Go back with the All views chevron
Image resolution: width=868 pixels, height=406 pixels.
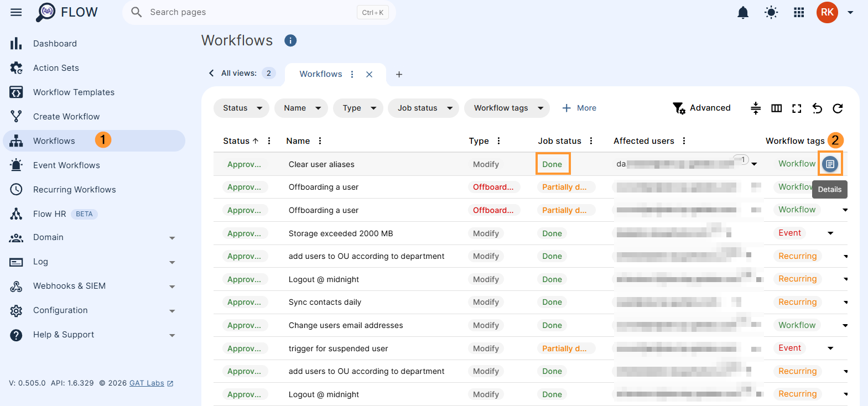211,73
